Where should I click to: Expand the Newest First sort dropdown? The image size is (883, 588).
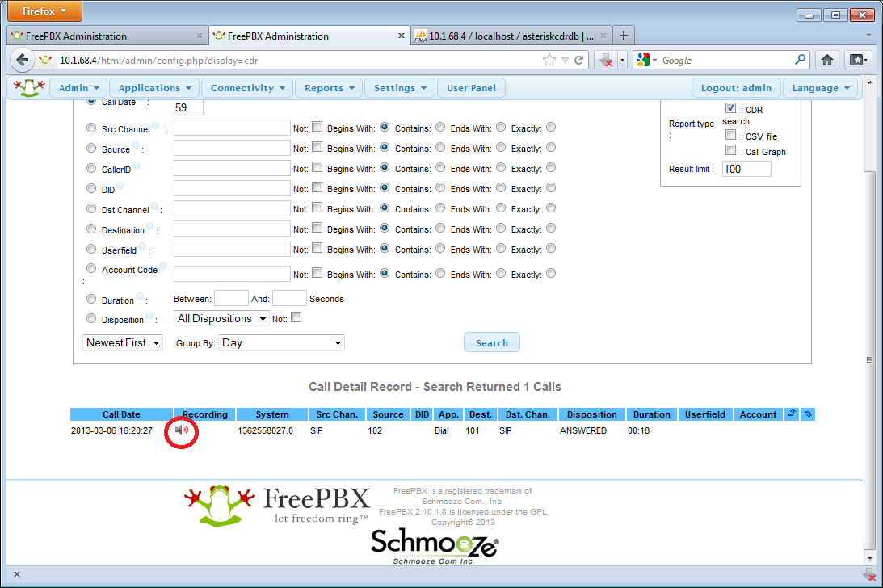pyautogui.click(x=123, y=343)
